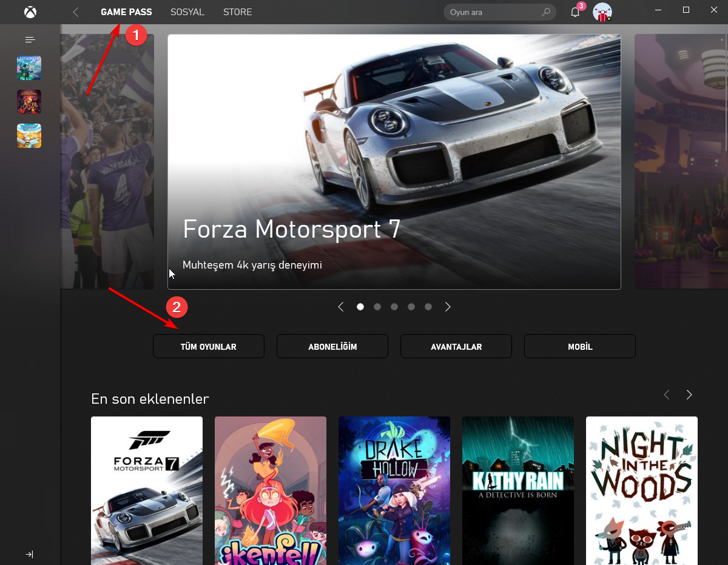Open the STORE tab
The height and width of the screenshot is (565, 728).
coord(237,12)
